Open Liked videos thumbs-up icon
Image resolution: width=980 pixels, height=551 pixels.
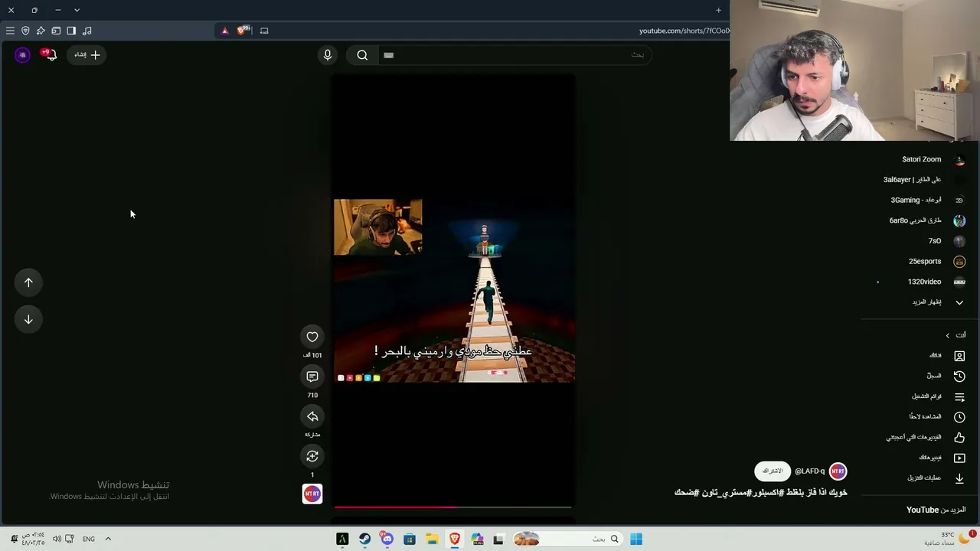pyautogui.click(x=959, y=437)
